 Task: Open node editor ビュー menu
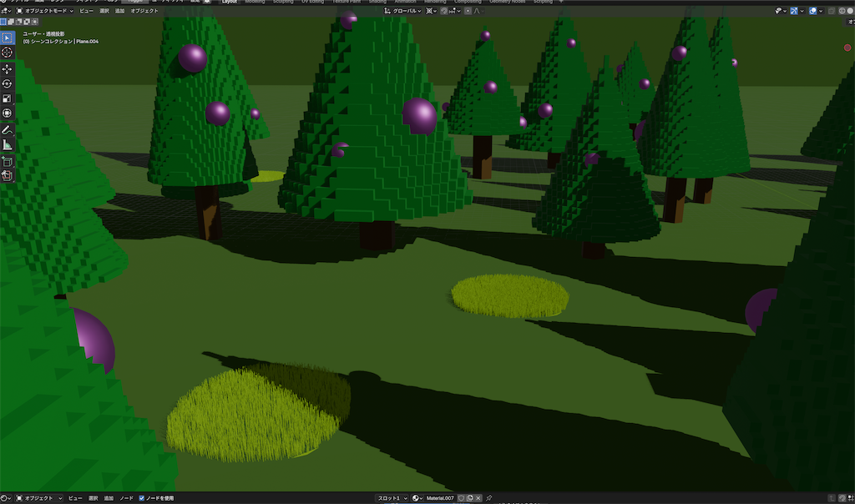tap(75, 498)
